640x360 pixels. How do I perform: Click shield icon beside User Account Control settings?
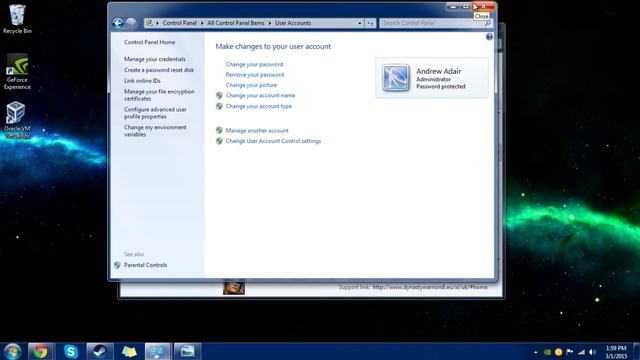coord(219,141)
